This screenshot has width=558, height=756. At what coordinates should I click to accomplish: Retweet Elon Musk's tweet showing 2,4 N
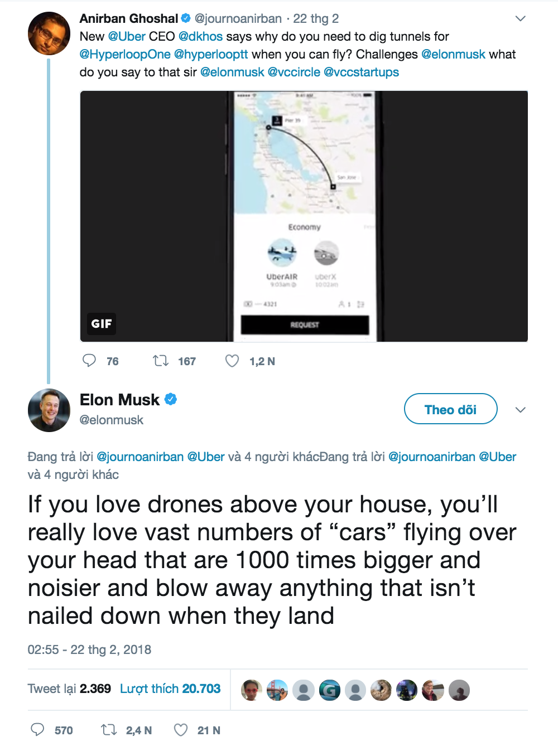(x=109, y=730)
